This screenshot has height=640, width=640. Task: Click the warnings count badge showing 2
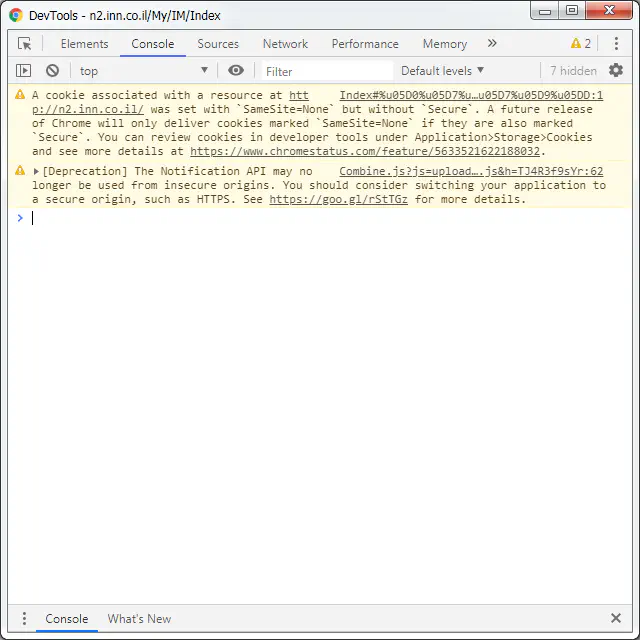(581, 44)
